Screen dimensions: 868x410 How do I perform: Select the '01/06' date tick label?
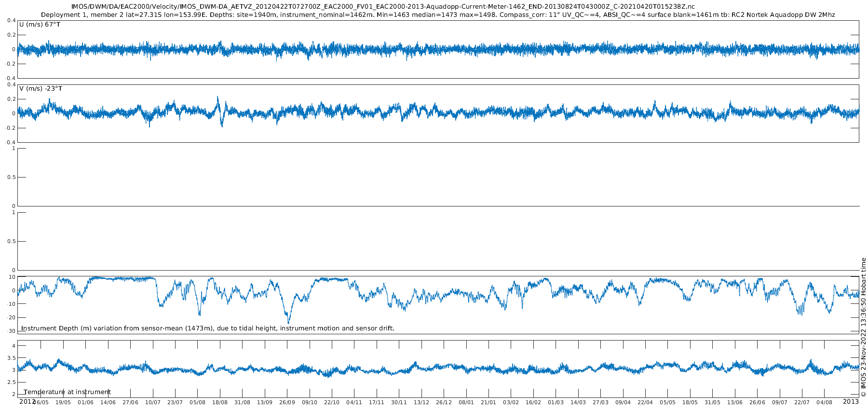coord(85,402)
